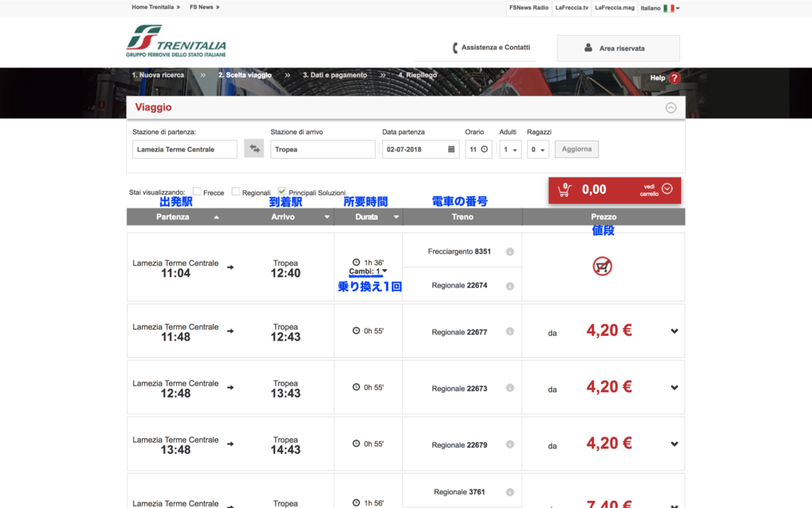Click the Italian flag language icon

pos(668,8)
